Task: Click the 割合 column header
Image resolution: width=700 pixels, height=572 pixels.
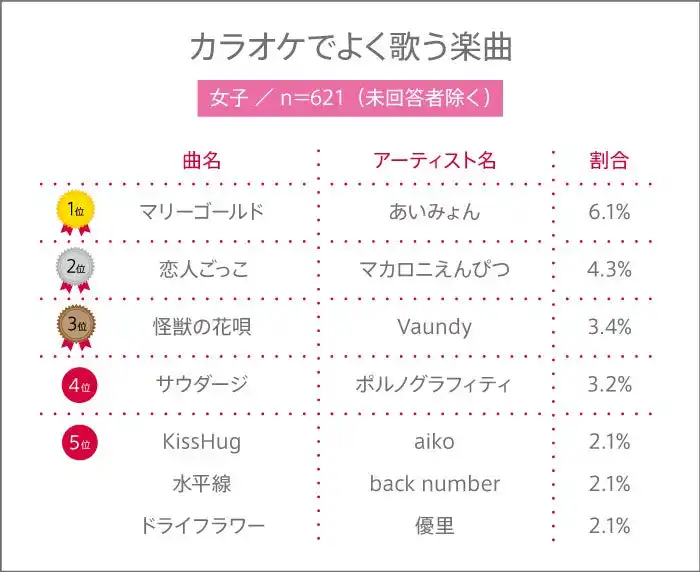Action: point(609,160)
